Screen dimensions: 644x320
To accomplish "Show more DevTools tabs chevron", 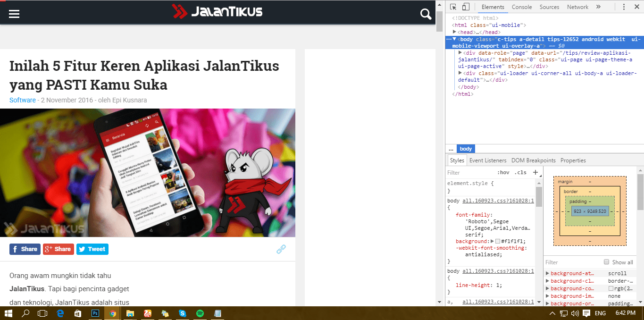I will [598, 7].
